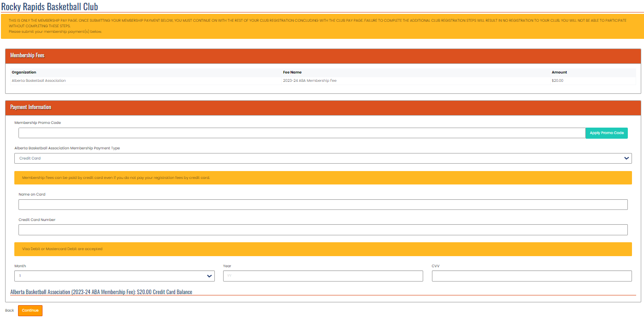Viewport: 644px width, 319px height.
Task: Click the Apply Promo Code button
Action: (607, 133)
